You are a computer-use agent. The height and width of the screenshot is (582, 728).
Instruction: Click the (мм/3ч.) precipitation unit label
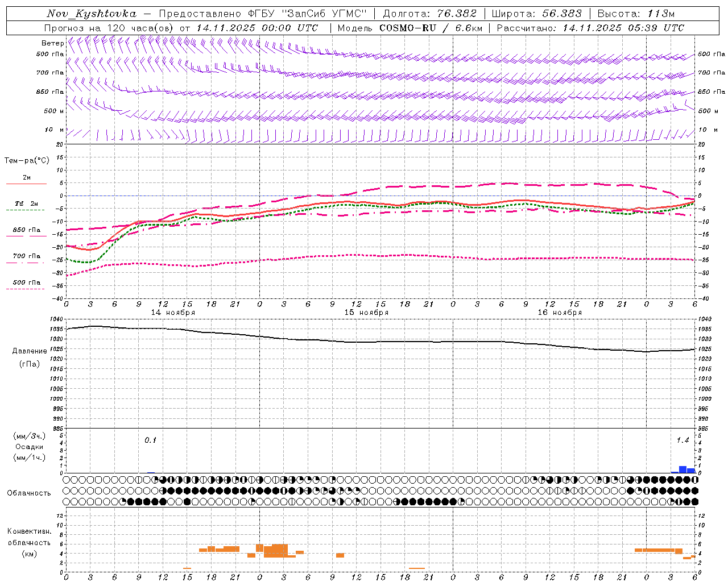pos(30,436)
